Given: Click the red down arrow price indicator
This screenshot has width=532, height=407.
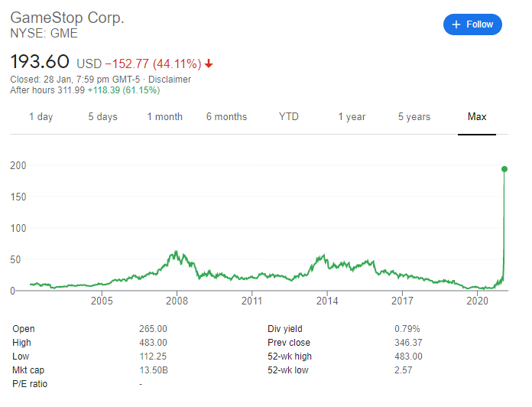Looking at the screenshot, I should tap(208, 63).
